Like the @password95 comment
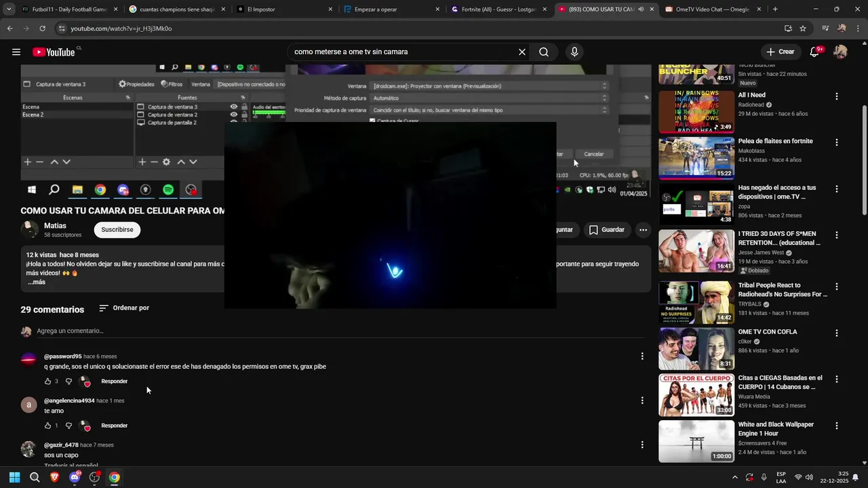This screenshot has width=868, height=488. [x=48, y=382]
